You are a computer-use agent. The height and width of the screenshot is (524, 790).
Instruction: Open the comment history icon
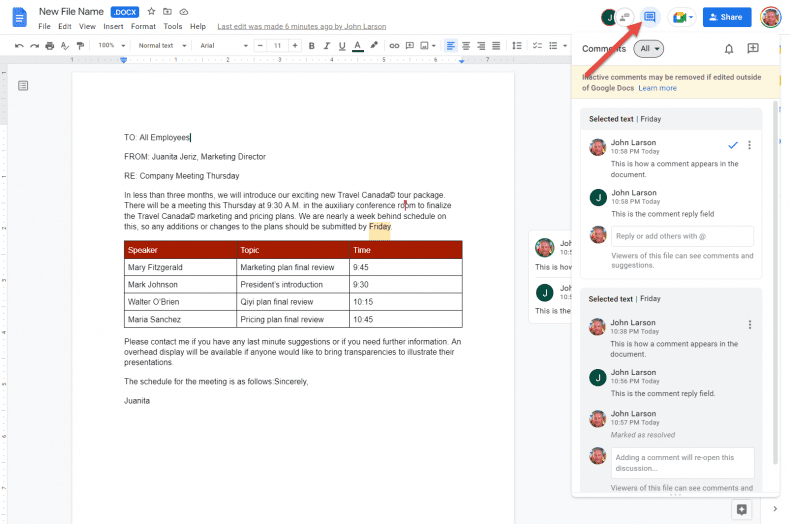[650, 17]
